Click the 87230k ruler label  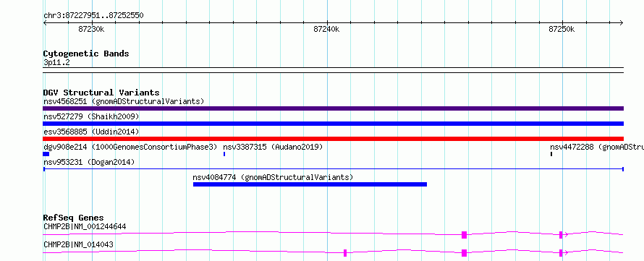click(92, 29)
